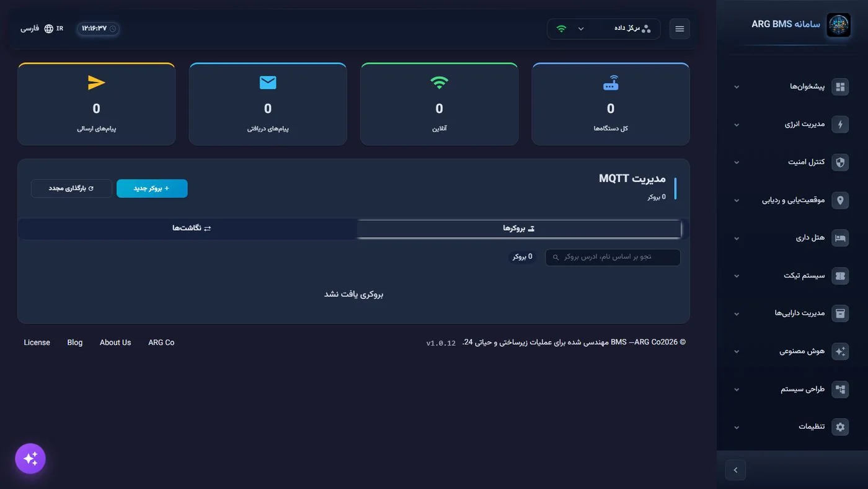This screenshot has width=868, height=489.
Task: Expand the مدیریت دارایی‌ها menu chevron
Action: click(x=737, y=314)
